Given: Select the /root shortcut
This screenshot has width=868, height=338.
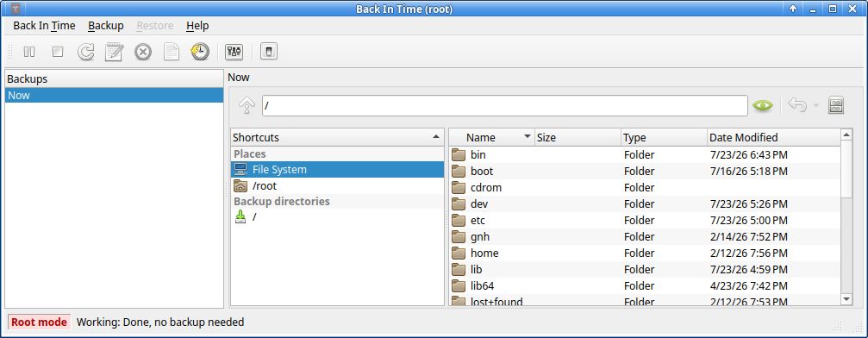Looking at the screenshot, I should pos(337,185).
